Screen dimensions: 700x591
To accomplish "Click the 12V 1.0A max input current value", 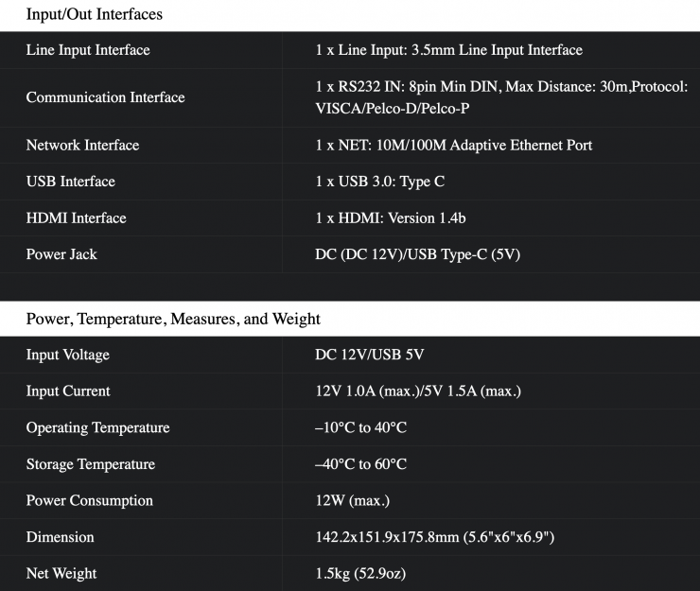I will [x=418, y=391].
